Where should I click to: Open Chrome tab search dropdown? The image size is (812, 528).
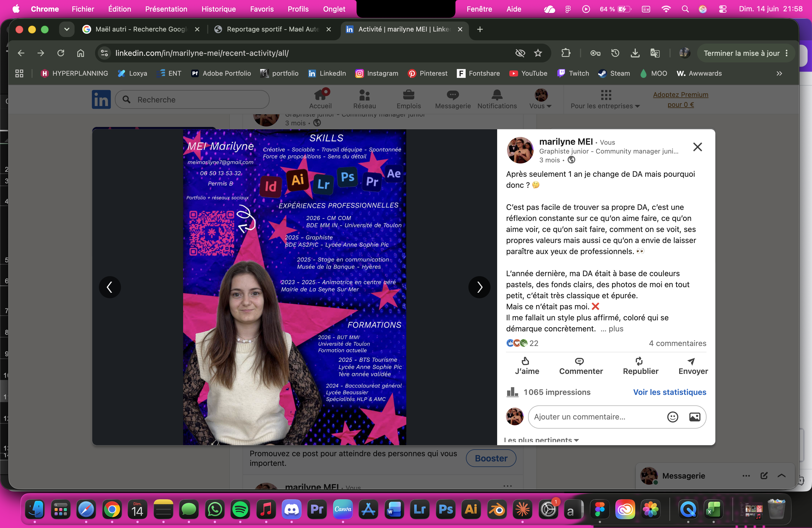click(67, 29)
